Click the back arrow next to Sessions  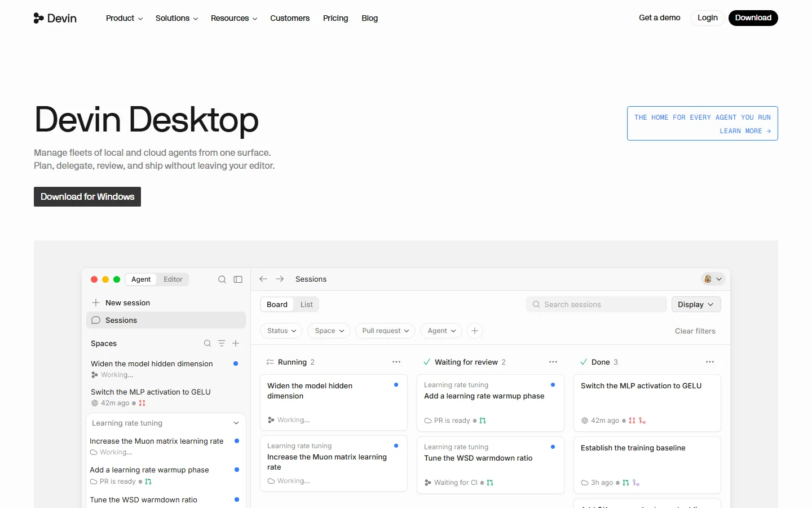[263, 279]
